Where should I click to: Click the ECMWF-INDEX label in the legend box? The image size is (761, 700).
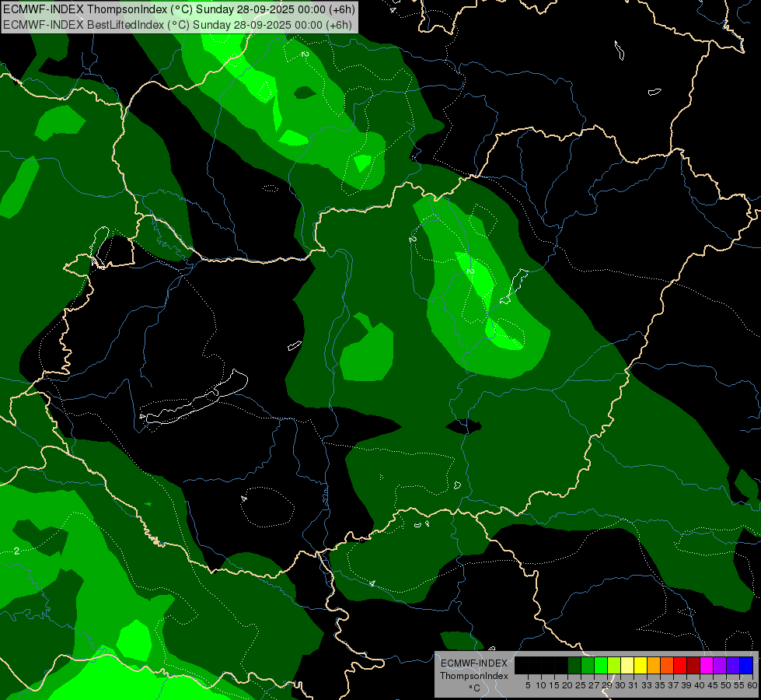[474, 663]
